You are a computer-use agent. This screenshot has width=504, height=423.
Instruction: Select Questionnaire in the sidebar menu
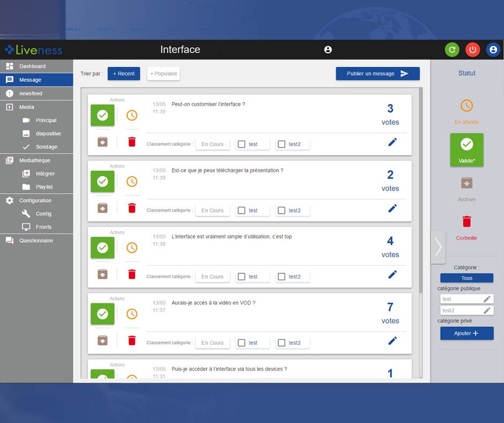click(36, 240)
